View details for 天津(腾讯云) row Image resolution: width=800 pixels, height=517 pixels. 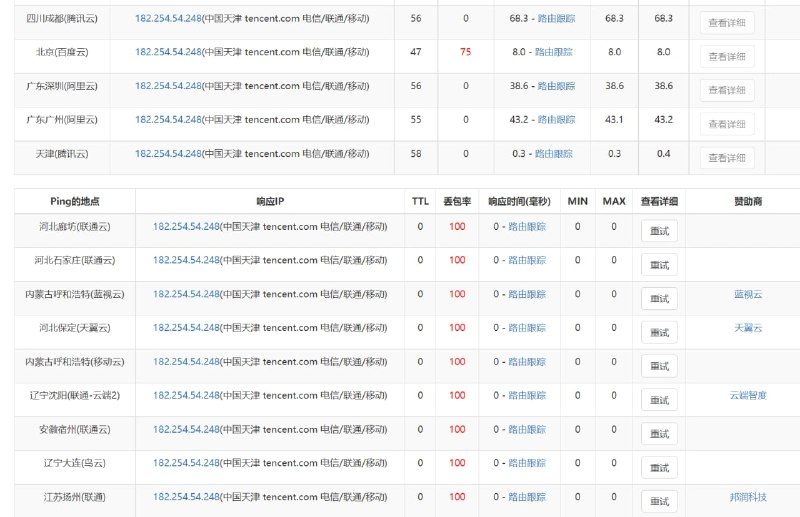point(727,158)
